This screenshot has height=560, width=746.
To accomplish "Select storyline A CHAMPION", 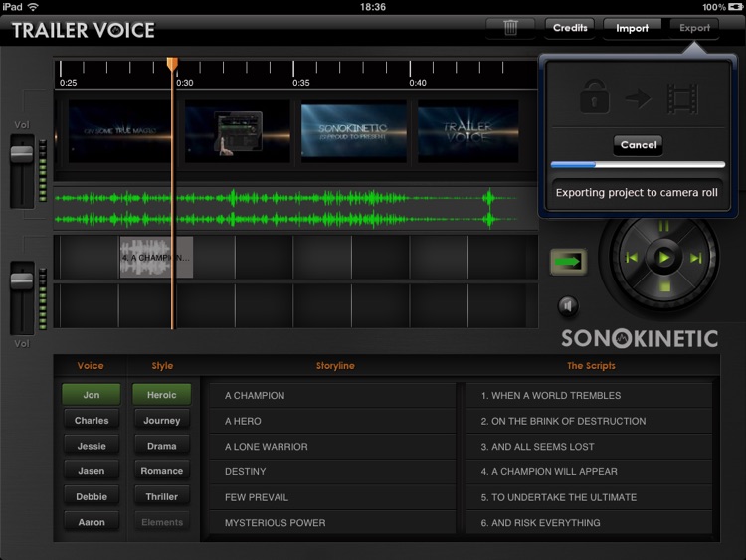I will 332,395.
